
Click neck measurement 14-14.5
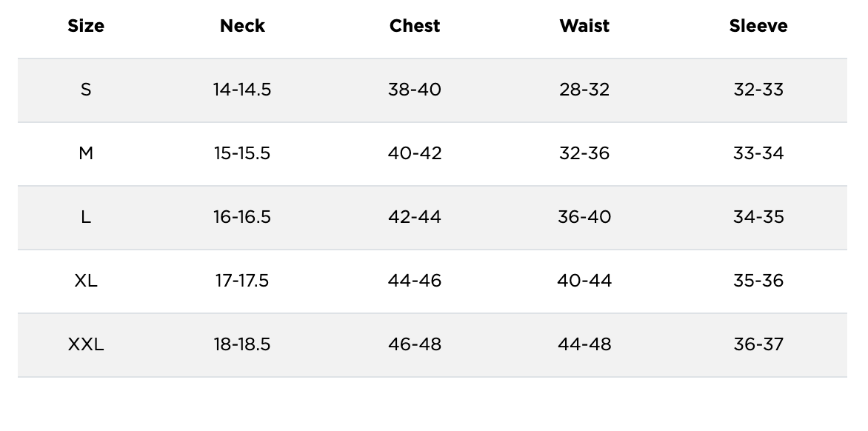click(x=242, y=90)
